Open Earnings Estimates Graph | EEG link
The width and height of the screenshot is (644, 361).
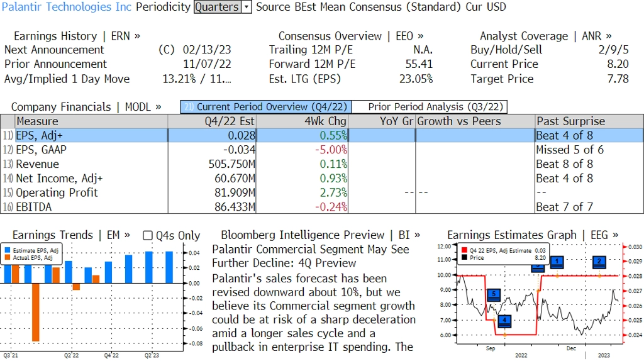[x=533, y=235]
